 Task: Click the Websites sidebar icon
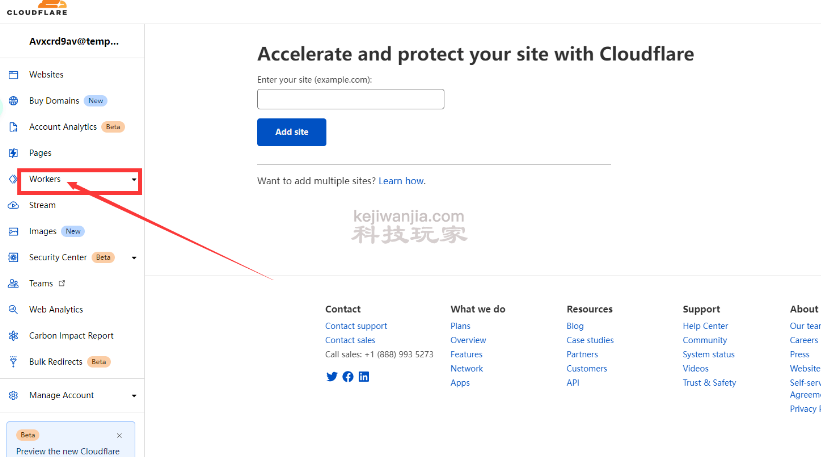coord(13,75)
